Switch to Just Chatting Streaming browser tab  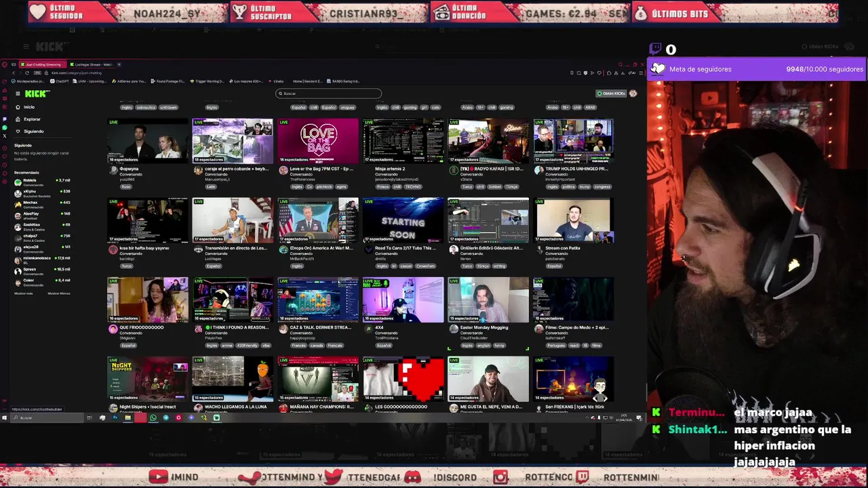(43, 64)
